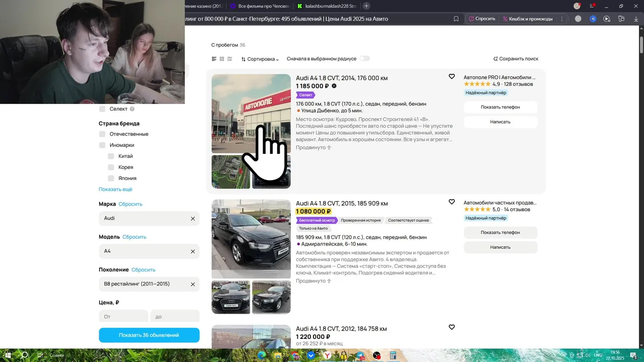Image resolution: width=644 pixels, height=362 pixels.
Task: Add Audi A4 2012 to favorites heart
Action: pyautogui.click(x=451, y=327)
